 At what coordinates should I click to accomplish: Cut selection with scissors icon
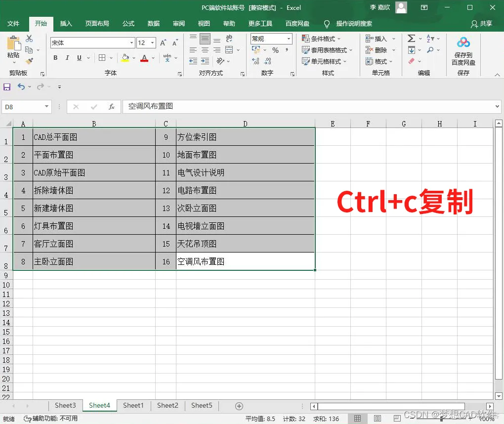point(29,39)
